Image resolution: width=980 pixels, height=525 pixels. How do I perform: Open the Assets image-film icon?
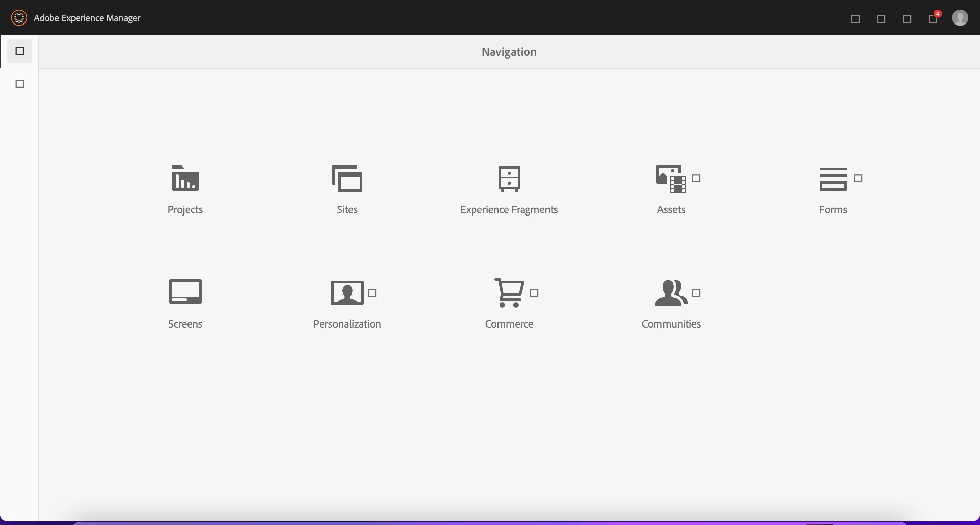(671, 178)
